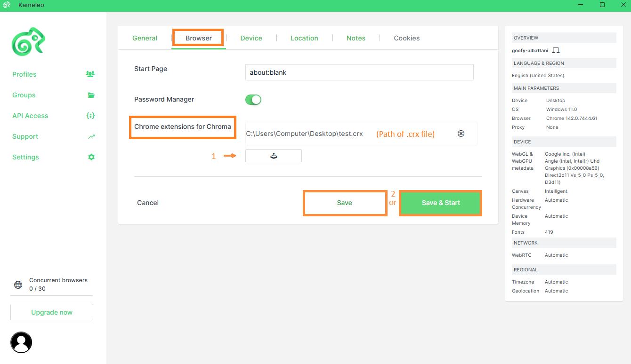Image resolution: width=631 pixels, height=364 pixels.
Task: Click the Settings sidebar label
Action: (25, 157)
